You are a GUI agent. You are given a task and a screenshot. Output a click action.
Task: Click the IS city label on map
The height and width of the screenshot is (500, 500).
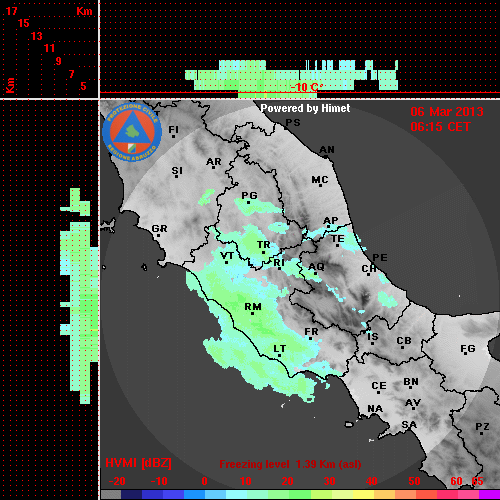click(372, 337)
